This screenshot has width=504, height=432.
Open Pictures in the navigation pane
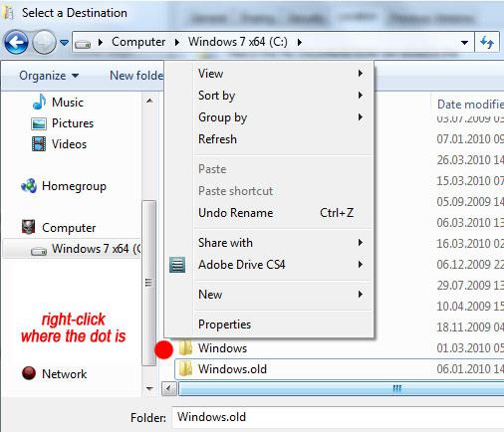(x=73, y=123)
